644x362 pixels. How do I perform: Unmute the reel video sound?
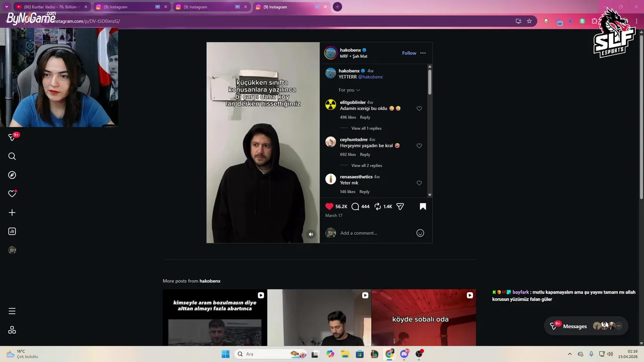311,234
